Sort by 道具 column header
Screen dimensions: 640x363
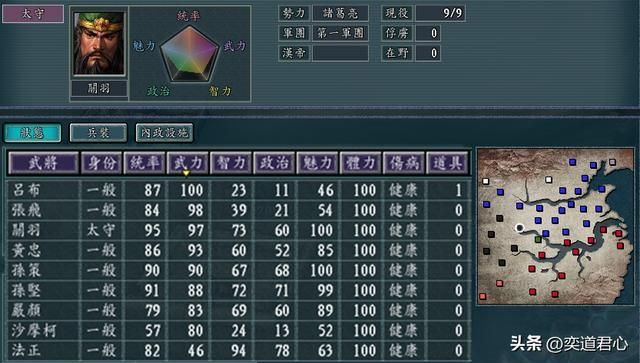pyautogui.click(x=448, y=163)
